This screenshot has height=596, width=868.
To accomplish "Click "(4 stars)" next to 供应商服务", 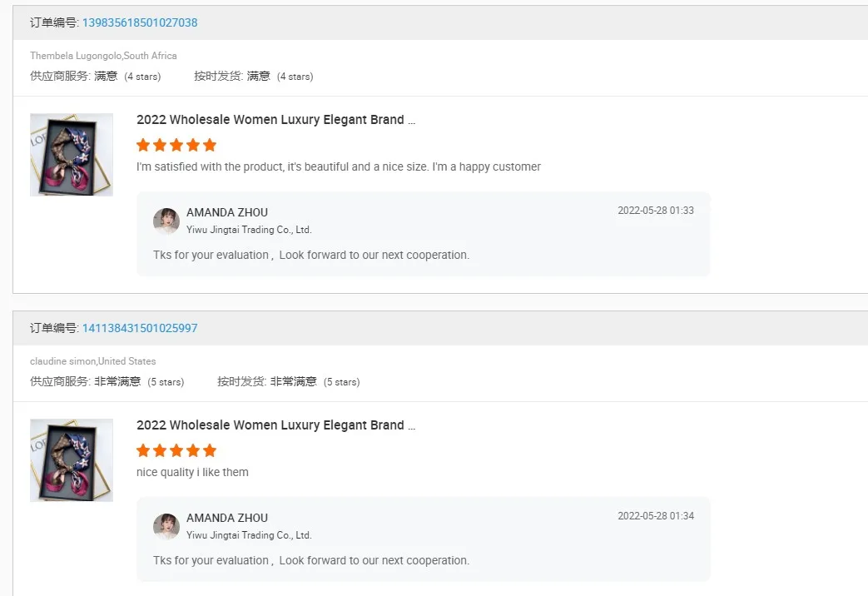I will [142, 77].
